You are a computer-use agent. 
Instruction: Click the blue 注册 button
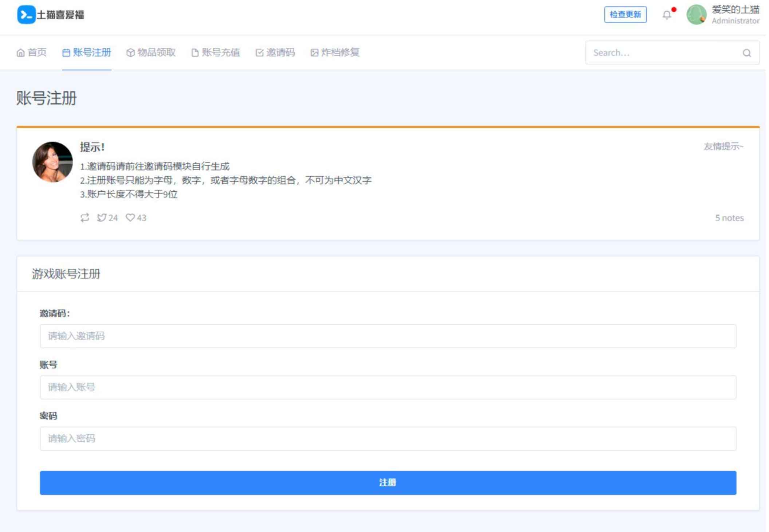[x=387, y=483]
